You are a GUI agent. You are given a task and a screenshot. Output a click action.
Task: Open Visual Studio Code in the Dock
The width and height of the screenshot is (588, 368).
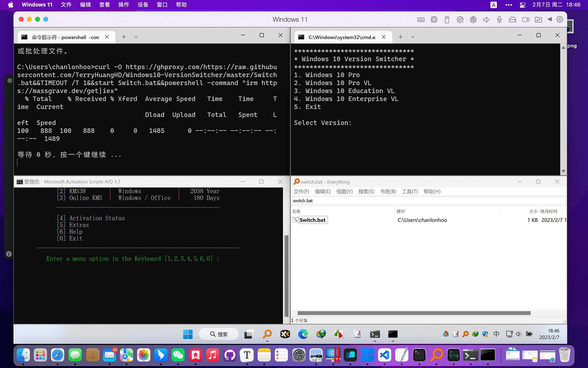(x=385, y=355)
